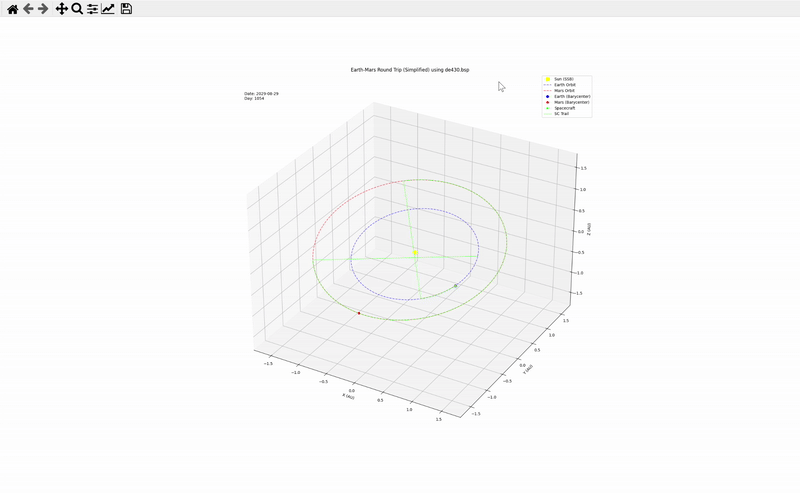Image resolution: width=800 pixels, height=493 pixels.
Task: Activate the Pan axes tool
Action: pos(62,9)
